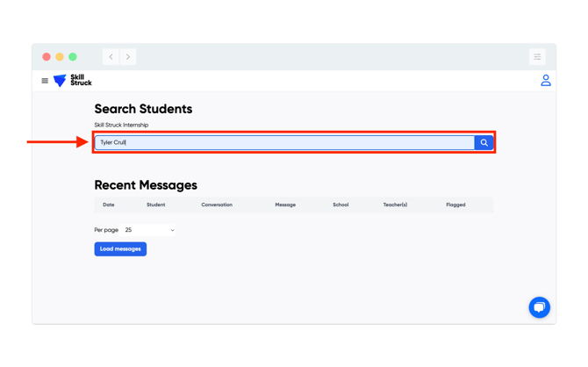The height and width of the screenshot is (367, 588).
Task: Click the Teacher(s) column header
Action: [395, 205]
